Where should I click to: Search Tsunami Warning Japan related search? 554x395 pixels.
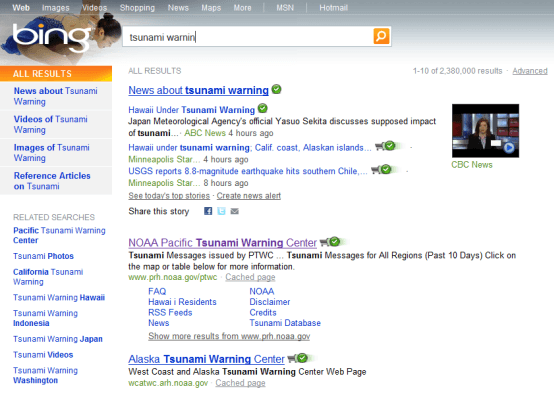[58, 339]
